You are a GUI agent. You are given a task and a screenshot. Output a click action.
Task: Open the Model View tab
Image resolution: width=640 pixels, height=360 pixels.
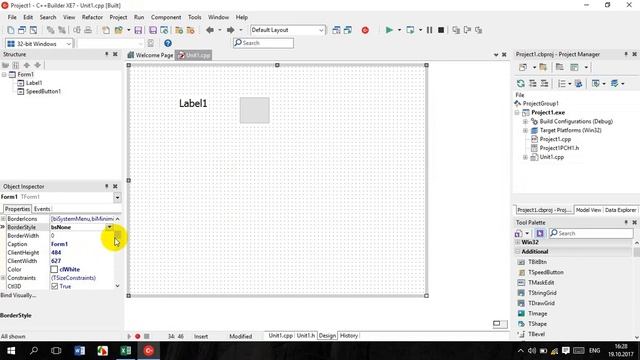[588, 210]
